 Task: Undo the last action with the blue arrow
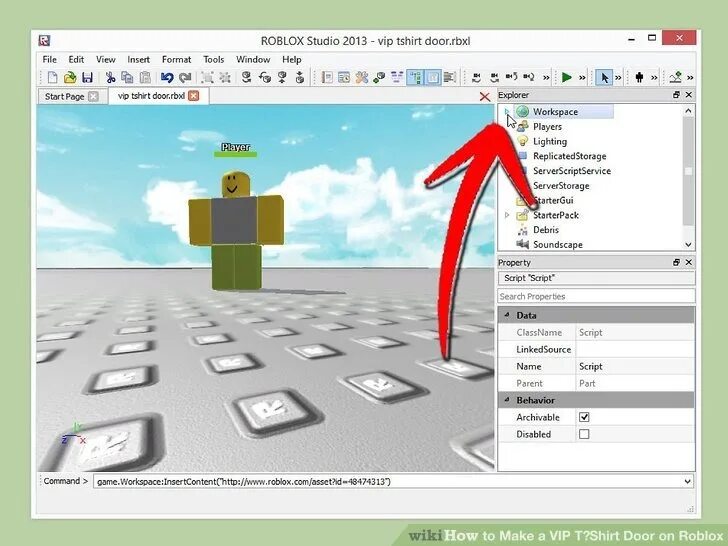coord(167,78)
